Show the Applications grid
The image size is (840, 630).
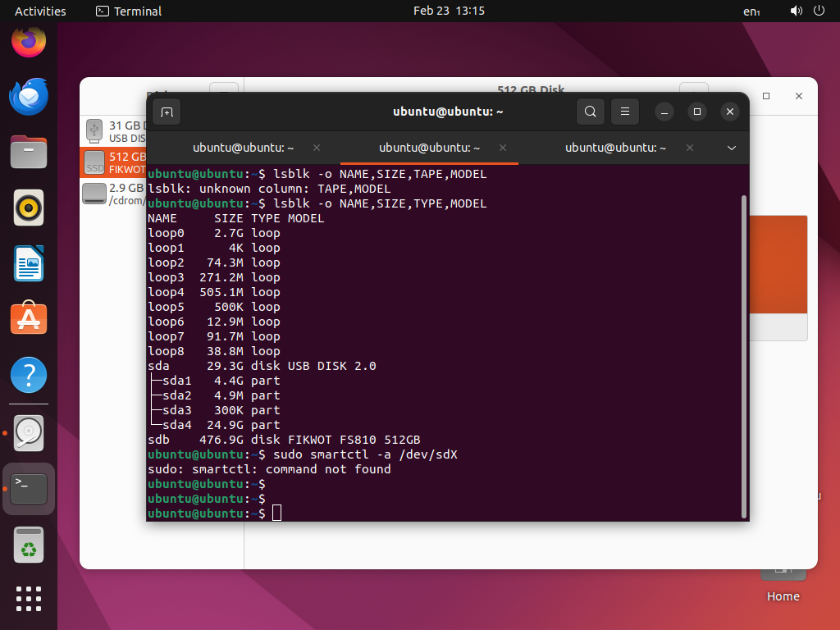28,599
